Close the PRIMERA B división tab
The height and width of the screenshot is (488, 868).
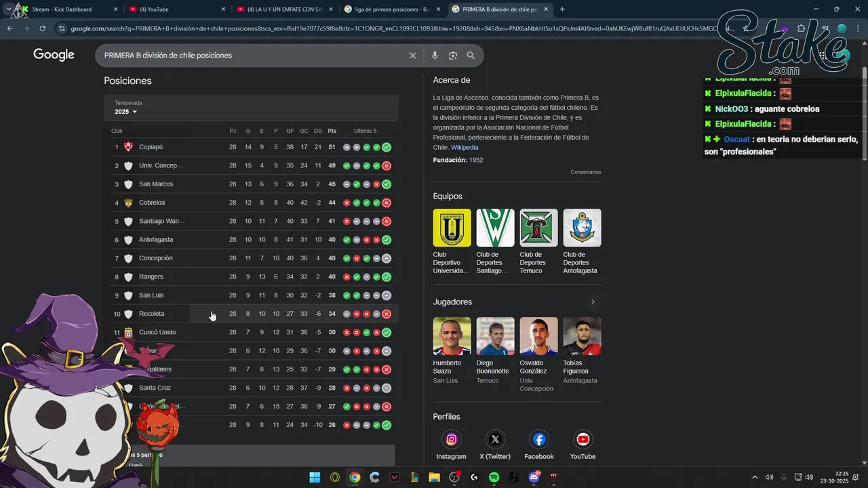[546, 9]
